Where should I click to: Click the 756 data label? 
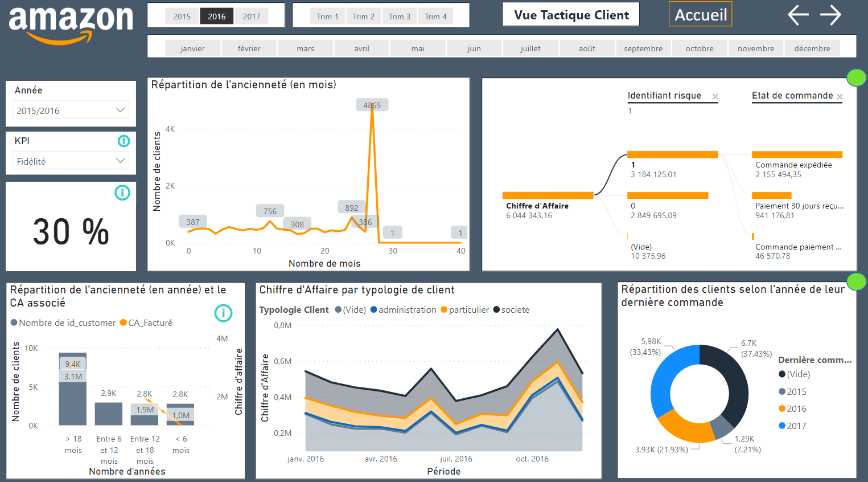(x=270, y=211)
